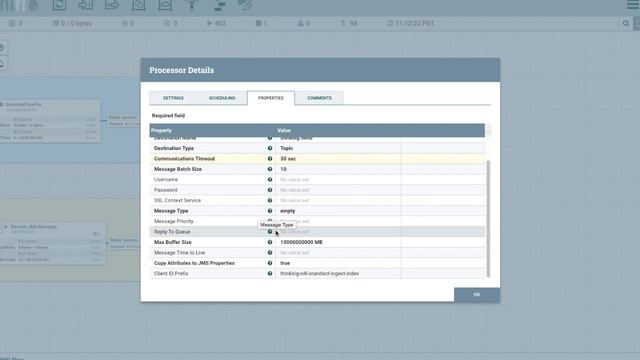Open help icon beside Client ID Prefix
Screen dimensions: 640x360
[x=270, y=273]
